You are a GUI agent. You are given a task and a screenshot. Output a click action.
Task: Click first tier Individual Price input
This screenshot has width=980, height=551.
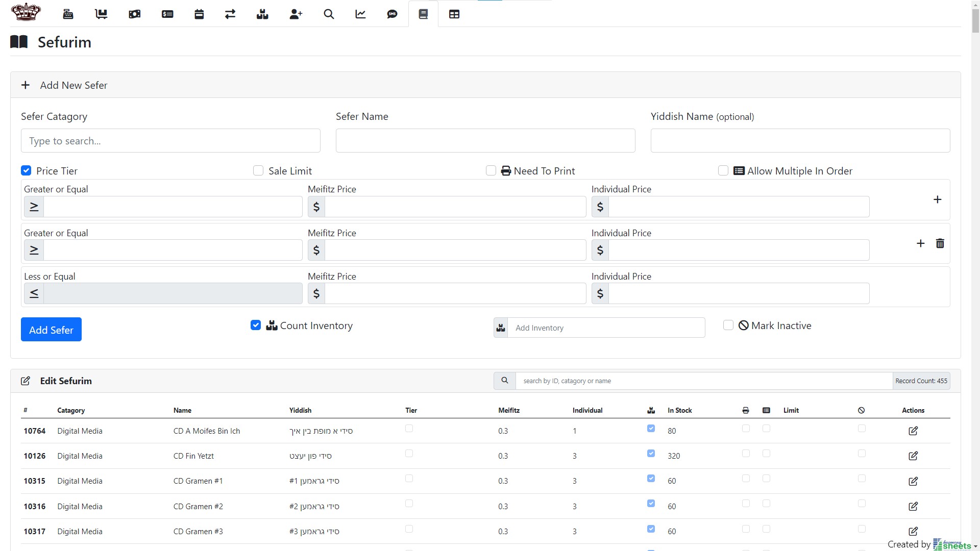(739, 207)
